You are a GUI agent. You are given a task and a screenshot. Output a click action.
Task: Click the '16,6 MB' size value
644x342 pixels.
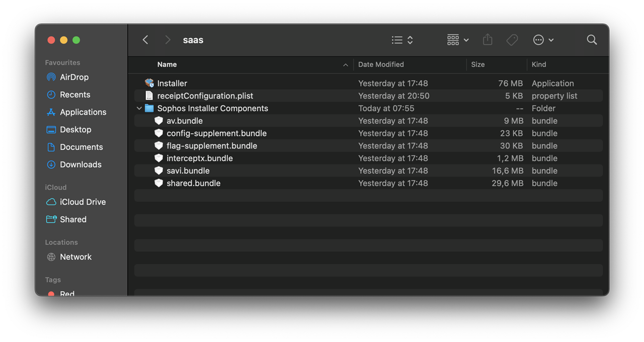[x=508, y=171]
